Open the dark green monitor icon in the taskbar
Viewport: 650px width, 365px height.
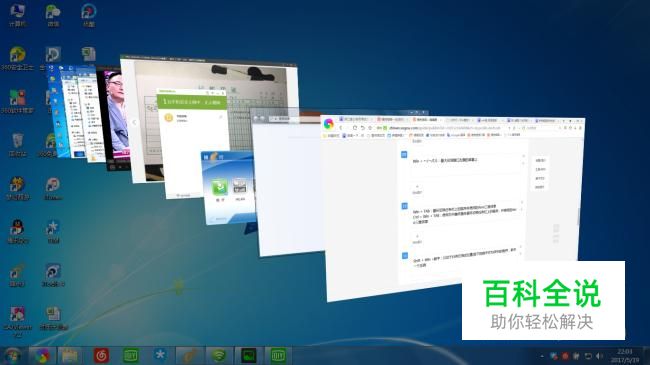click(248, 356)
